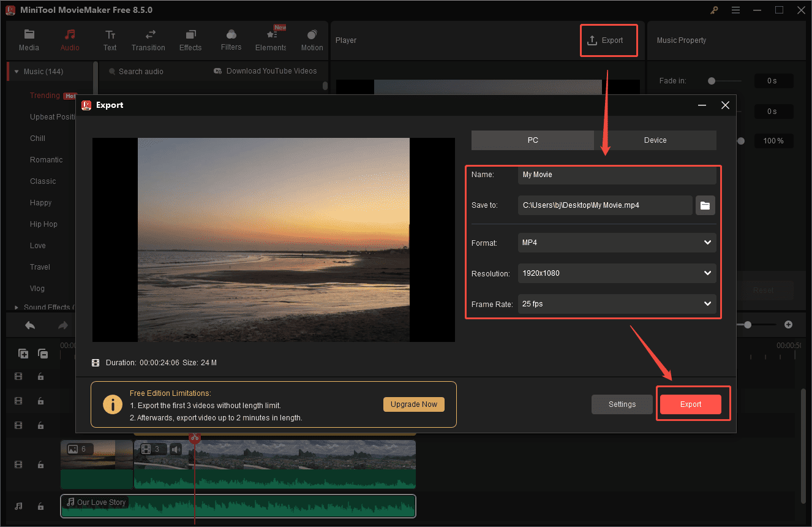Image resolution: width=812 pixels, height=527 pixels.
Task: Adjust the Fade in slider
Action: point(711,80)
